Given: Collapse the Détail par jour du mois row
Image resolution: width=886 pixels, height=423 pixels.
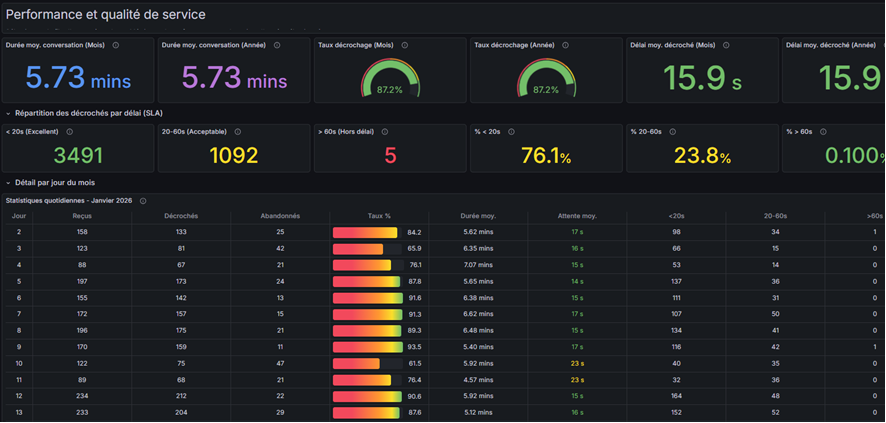Looking at the screenshot, I should (x=9, y=184).
